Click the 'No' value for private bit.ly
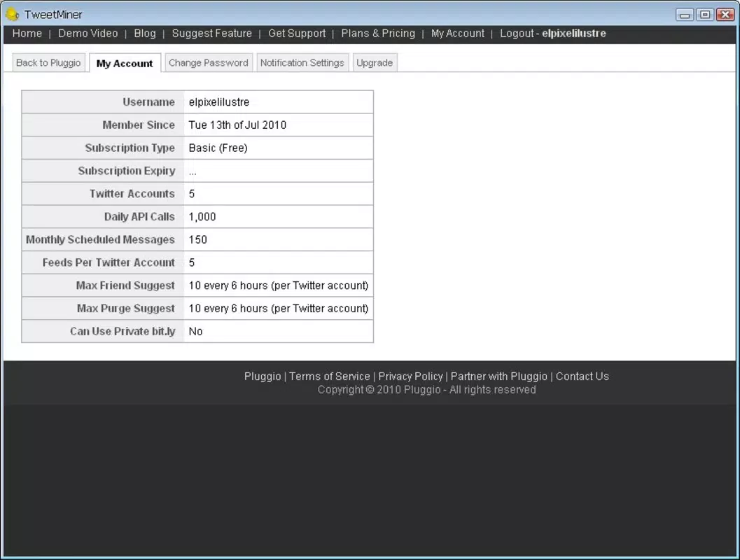This screenshot has height=560, width=740. click(x=195, y=332)
